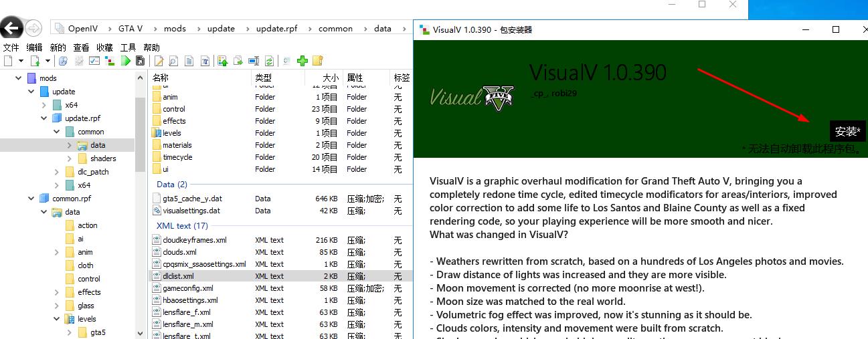Open the 编辑 menu
Screen dimensions: 868x339
34,47
